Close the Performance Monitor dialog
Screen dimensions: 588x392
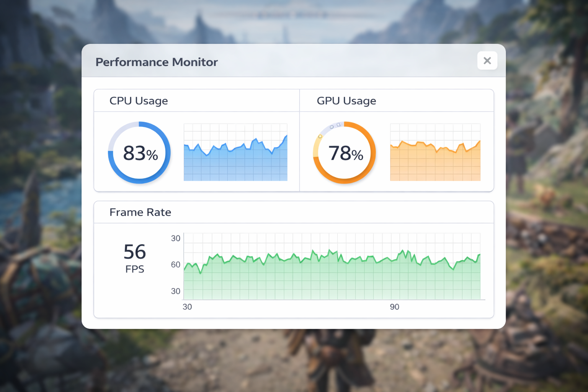(487, 60)
